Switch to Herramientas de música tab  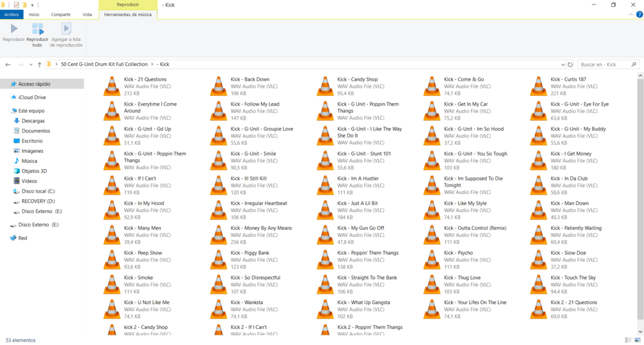128,14
